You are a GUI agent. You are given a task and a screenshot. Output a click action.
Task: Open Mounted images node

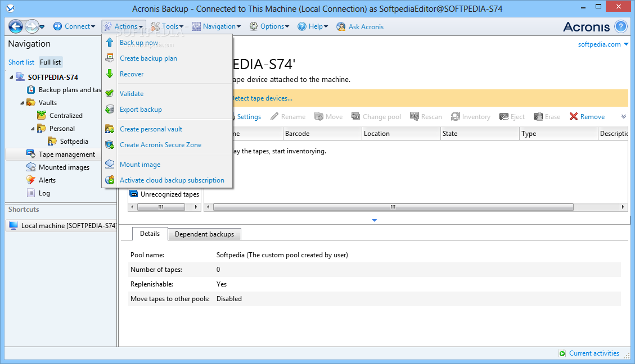tap(64, 167)
